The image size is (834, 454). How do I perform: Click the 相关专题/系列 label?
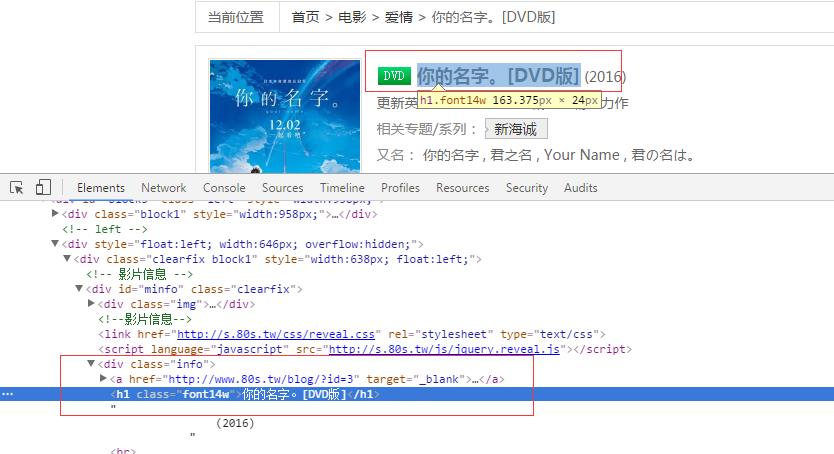click(427, 129)
